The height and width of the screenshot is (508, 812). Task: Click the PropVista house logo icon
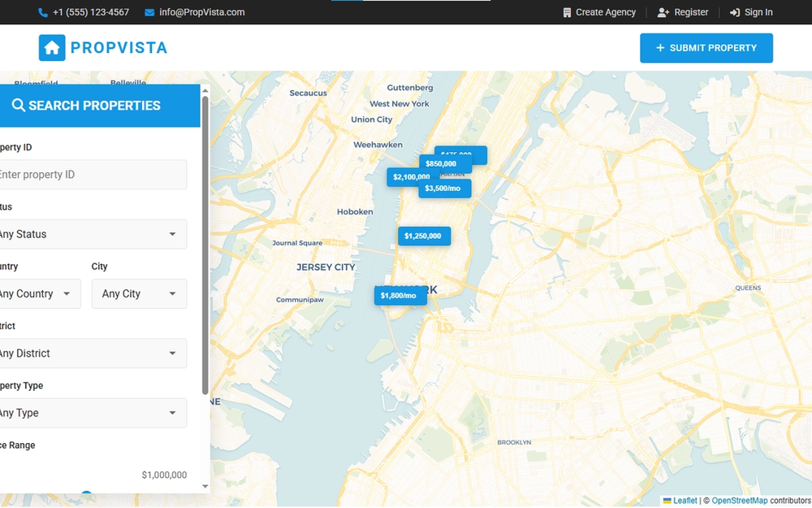[x=51, y=47]
